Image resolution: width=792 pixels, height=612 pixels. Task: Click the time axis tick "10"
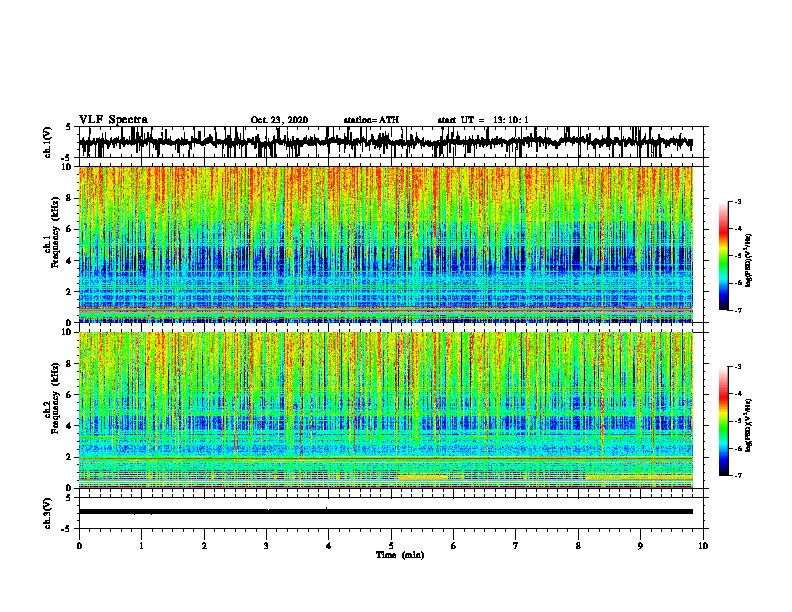(703, 546)
